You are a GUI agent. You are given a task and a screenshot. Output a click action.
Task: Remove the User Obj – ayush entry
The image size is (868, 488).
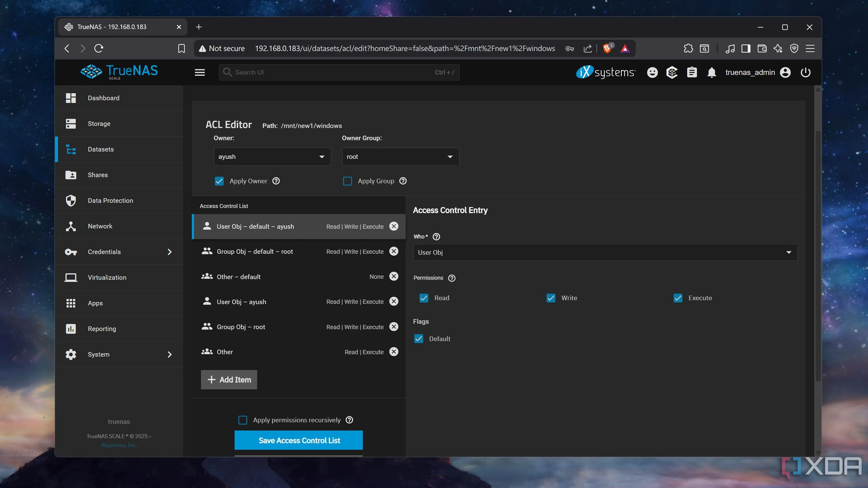tap(394, 301)
